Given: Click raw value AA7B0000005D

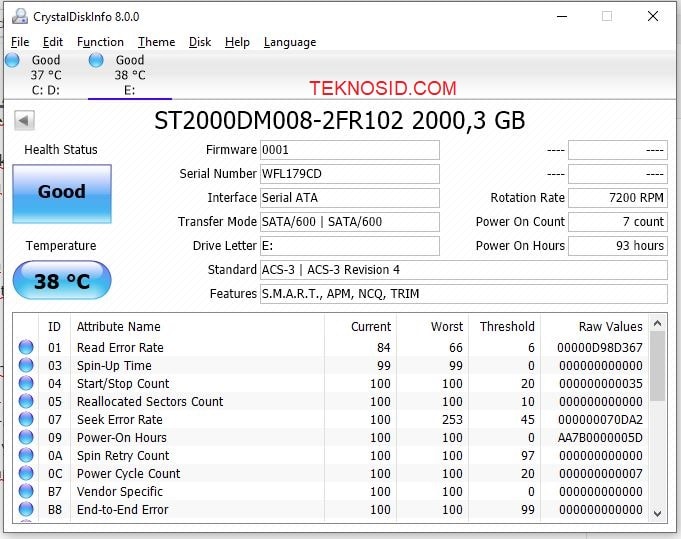Looking at the screenshot, I should (600, 437).
